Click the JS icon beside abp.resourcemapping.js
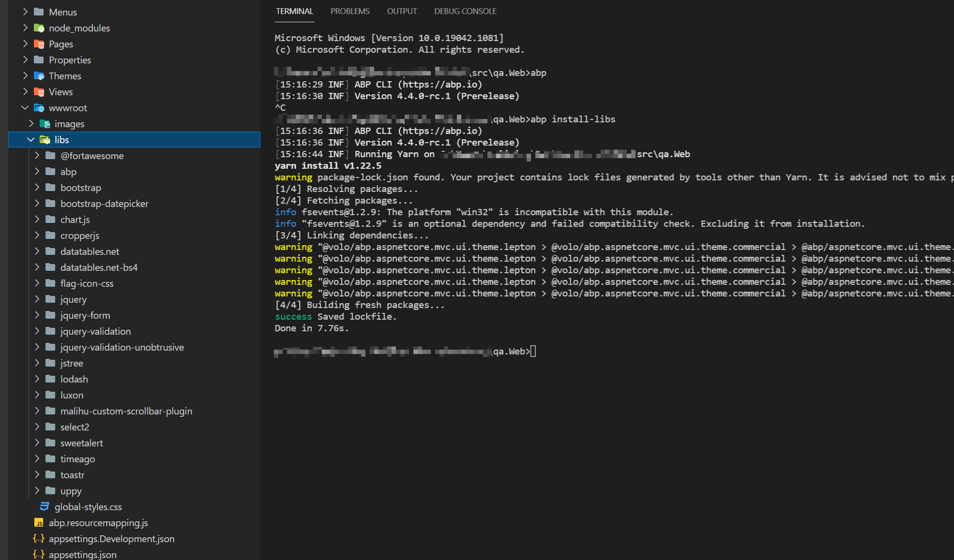 tap(39, 523)
